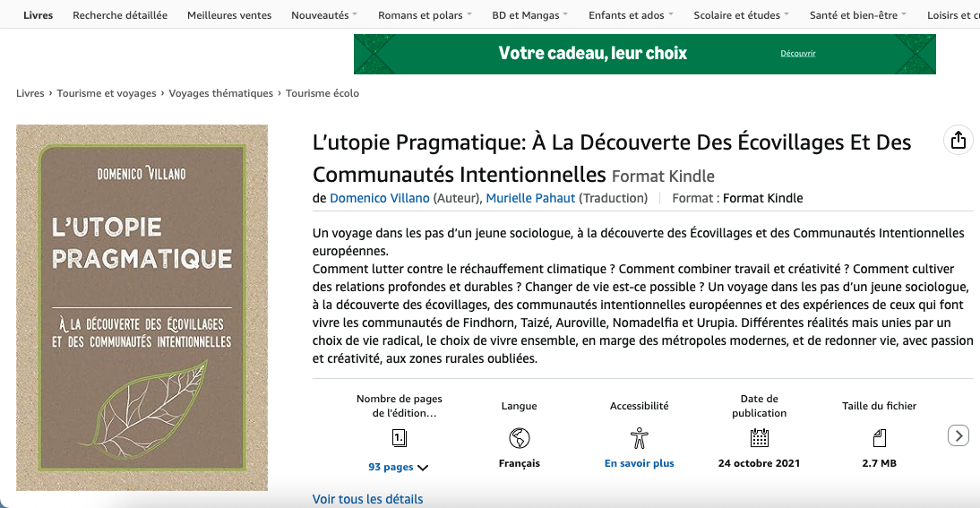The image size is (980, 508).
Task: Click the publication date calendar icon
Action: pos(759,438)
